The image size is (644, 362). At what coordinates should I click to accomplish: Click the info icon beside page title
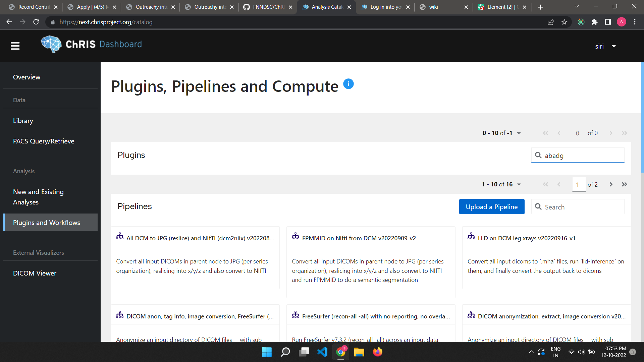pyautogui.click(x=348, y=84)
